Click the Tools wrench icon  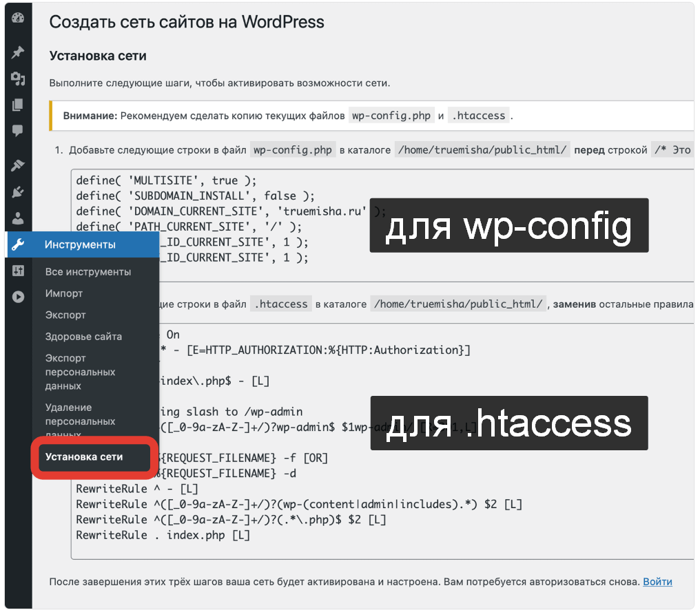pos(18,244)
